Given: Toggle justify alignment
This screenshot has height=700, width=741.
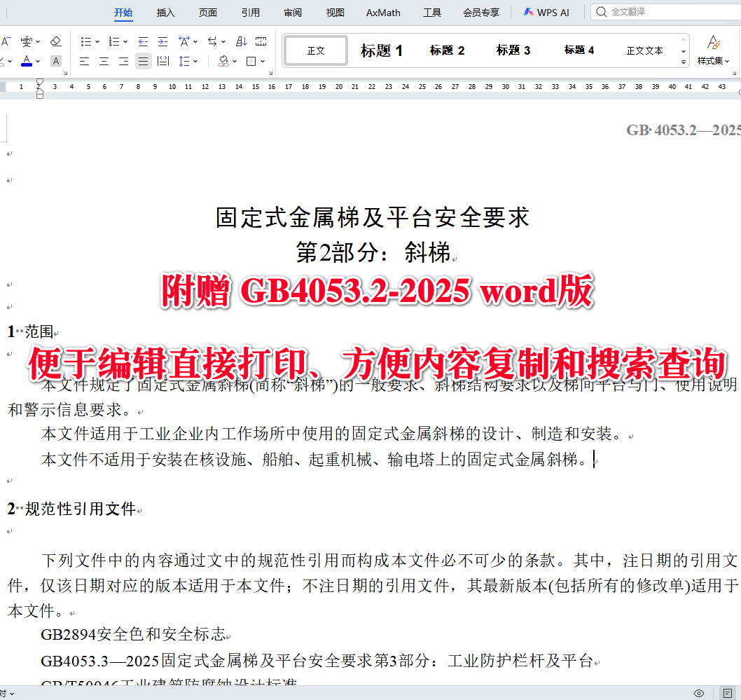Looking at the screenshot, I should pyautogui.click(x=143, y=61).
